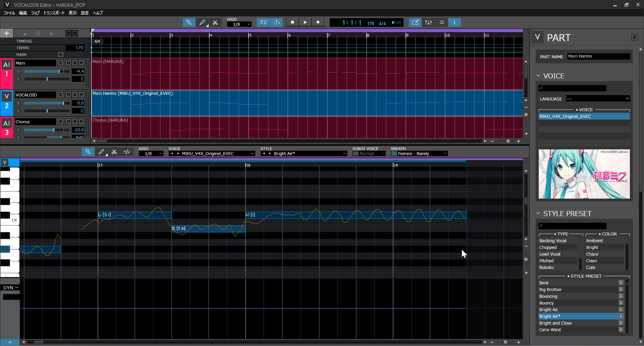Select the editor pencil tool
The height and width of the screenshot is (346, 644).
pos(101,152)
